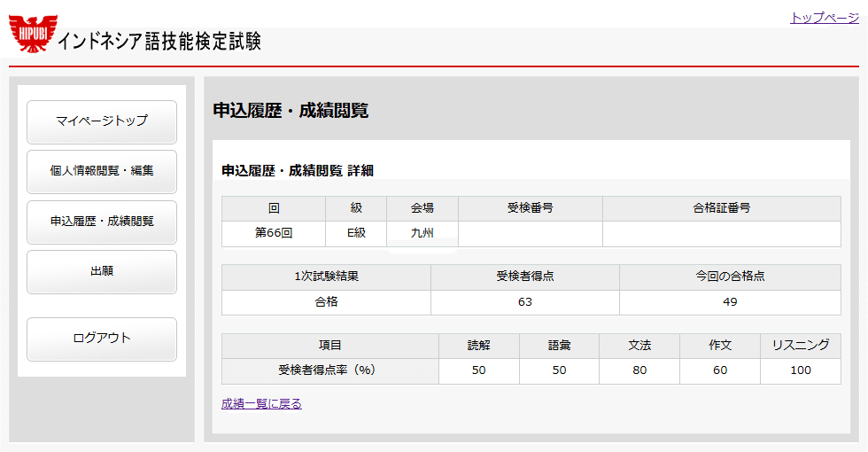Select 受検者得点率（%） row label
868x452 pixels.
pyautogui.click(x=329, y=370)
